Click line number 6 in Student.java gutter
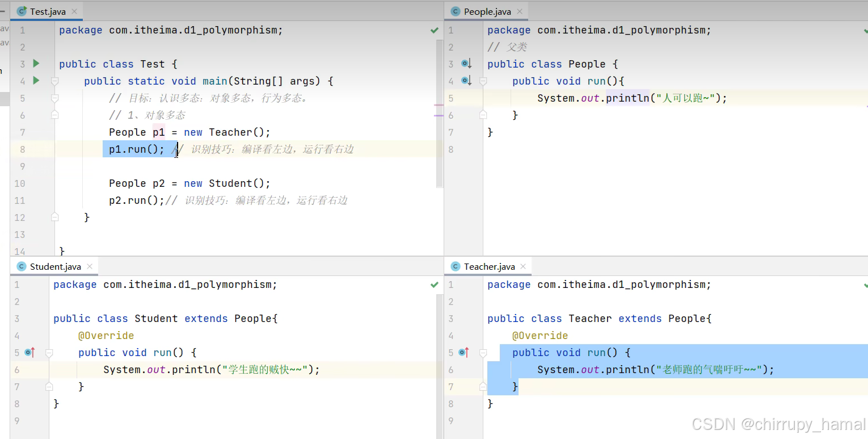This screenshot has height=439, width=868. (17, 370)
